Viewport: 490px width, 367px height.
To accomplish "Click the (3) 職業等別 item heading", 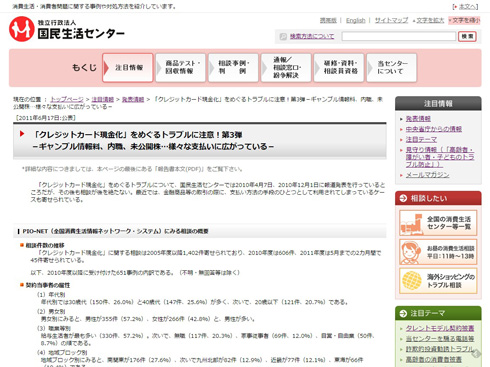I will click(54, 328).
